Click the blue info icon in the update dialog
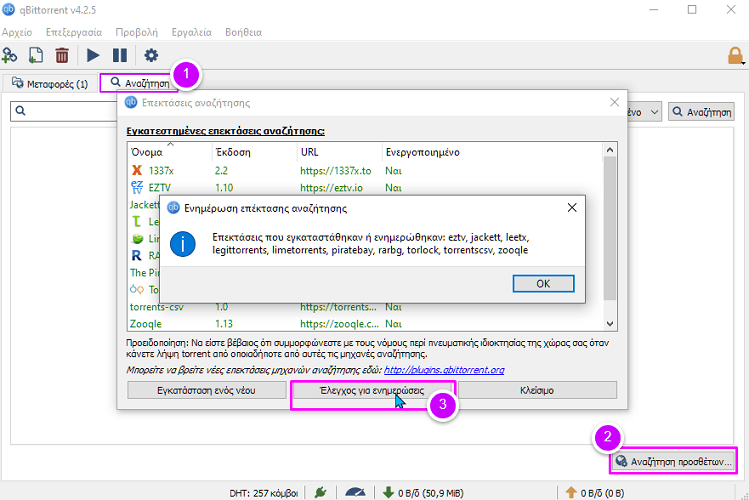Screen dimensions: 749x500 click(x=182, y=244)
